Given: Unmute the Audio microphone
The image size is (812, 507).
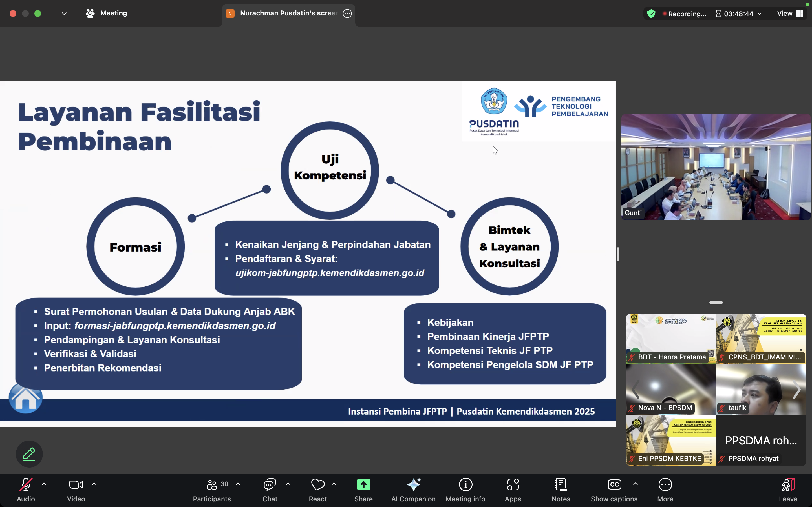Looking at the screenshot, I should 26,484.
